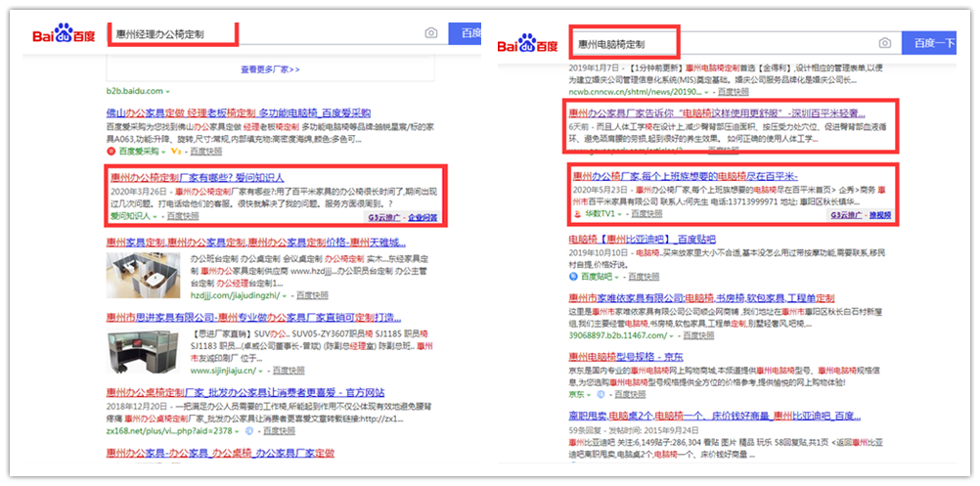Open camera image search in right window
980x486 pixels.
[x=884, y=43]
